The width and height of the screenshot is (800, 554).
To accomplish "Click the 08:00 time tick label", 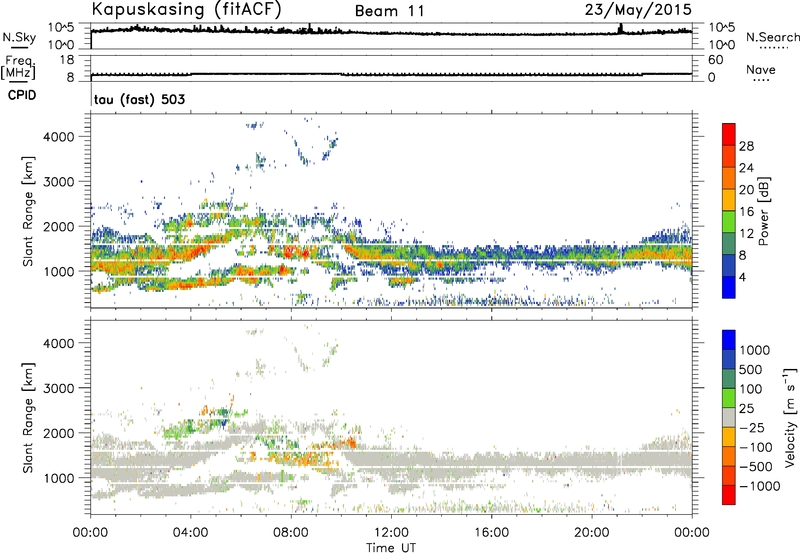I will point(291,533).
